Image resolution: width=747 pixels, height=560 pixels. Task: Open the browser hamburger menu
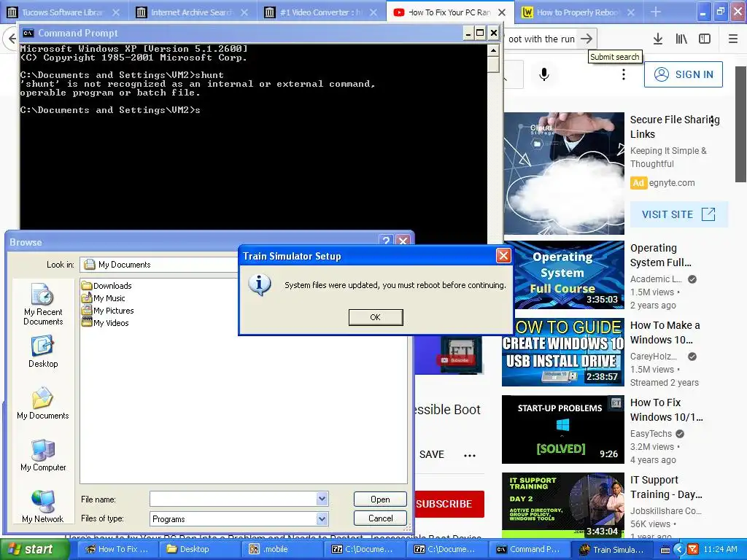pyautogui.click(x=732, y=39)
